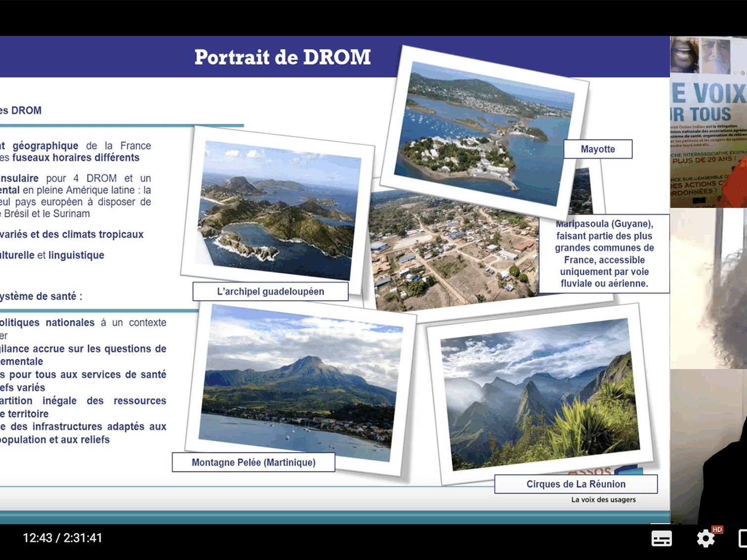This screenshot has height=560, width=747.
Task: Click the "ystème de santé :" section heading
Action: tap(41, 297)
